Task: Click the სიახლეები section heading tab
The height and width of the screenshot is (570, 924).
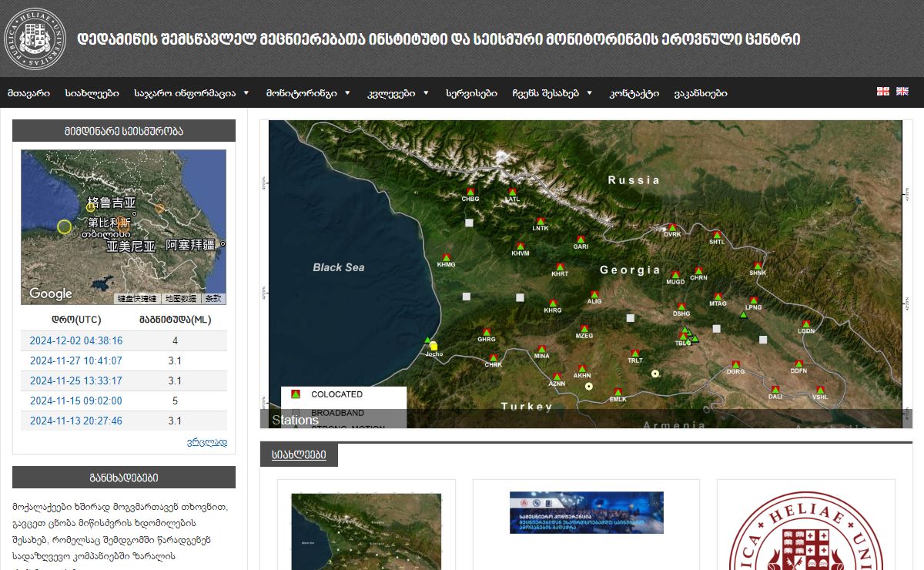Action: point(299,454)
